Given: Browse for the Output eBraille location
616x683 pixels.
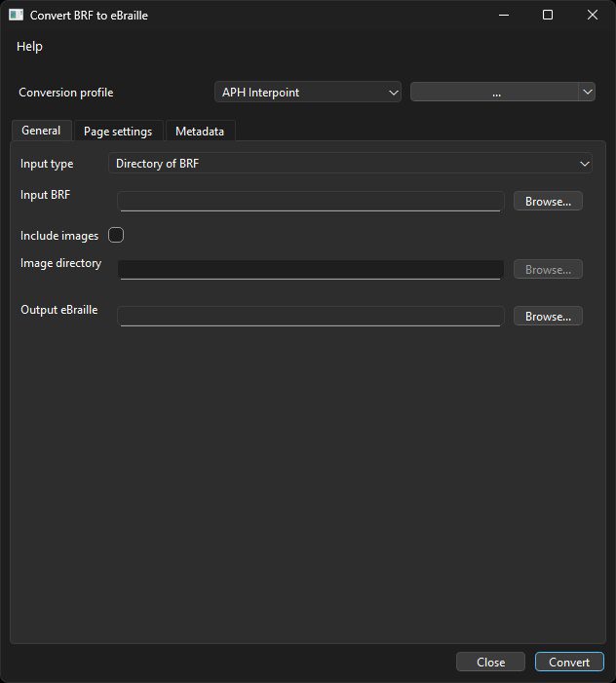Looking at the screenshot, I should (548, 317).
